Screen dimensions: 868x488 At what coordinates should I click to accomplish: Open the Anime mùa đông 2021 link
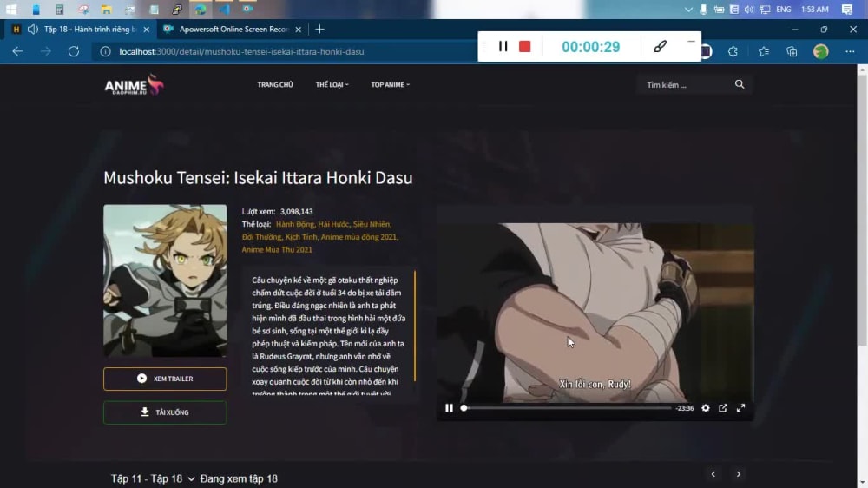pyautogui.click(x=359, y=237)
